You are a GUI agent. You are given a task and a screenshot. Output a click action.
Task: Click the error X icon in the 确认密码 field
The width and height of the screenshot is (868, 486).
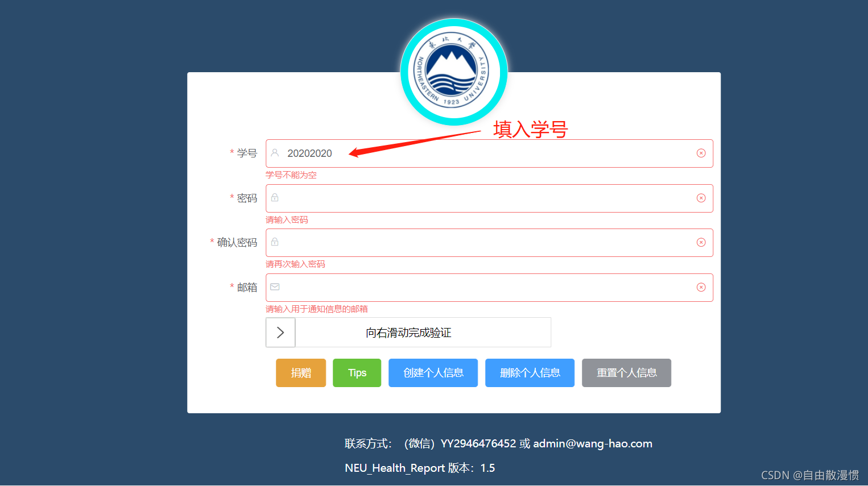pyautogui.click(x=701, y=242)
